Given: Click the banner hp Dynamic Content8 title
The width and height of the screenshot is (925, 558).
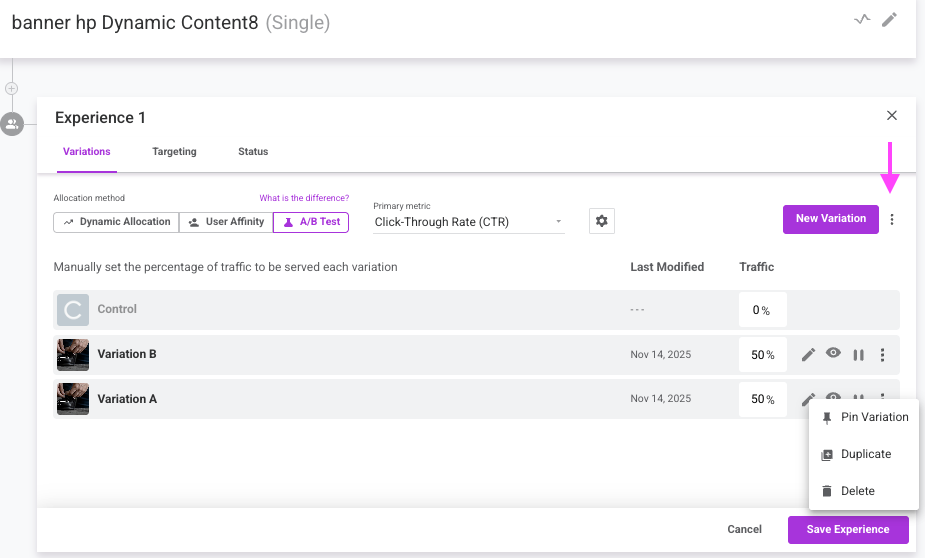Looking at the screenshot, I should click(135, 22).
